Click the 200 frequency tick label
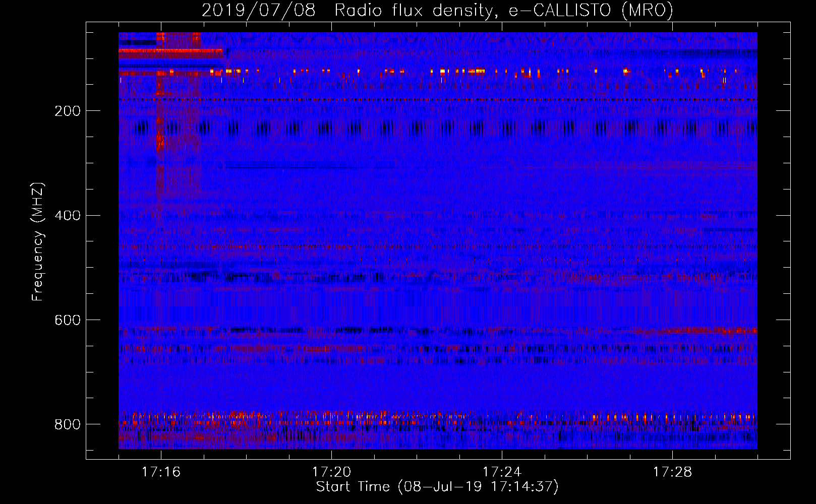This screenshot has height=504, width=816. point(67,111)
